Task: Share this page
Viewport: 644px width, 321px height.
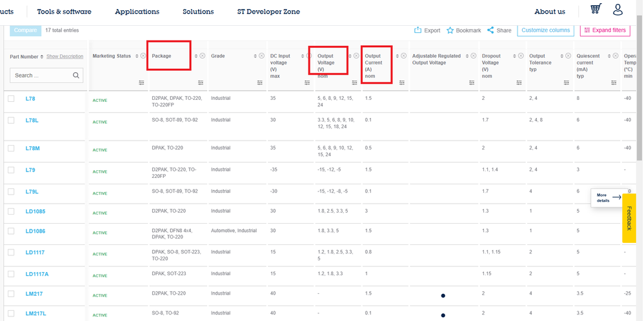Action: tap(499, 30)
